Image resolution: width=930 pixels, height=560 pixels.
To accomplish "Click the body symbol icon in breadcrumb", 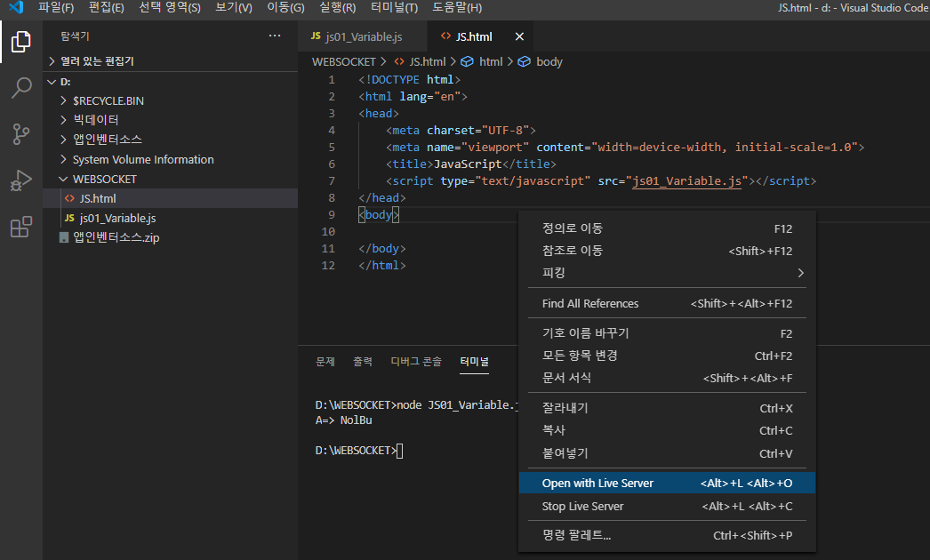I will (525, 61).
